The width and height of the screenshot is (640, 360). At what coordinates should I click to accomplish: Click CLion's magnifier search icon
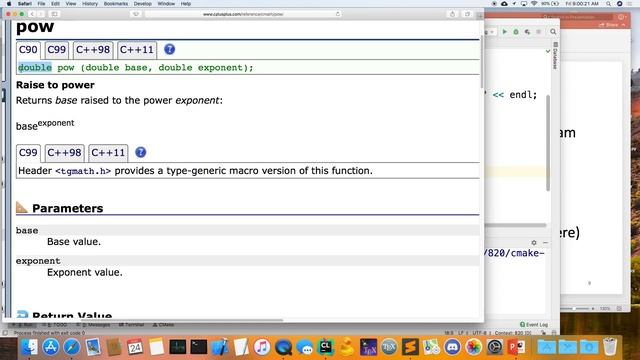(x=553, y=32)
